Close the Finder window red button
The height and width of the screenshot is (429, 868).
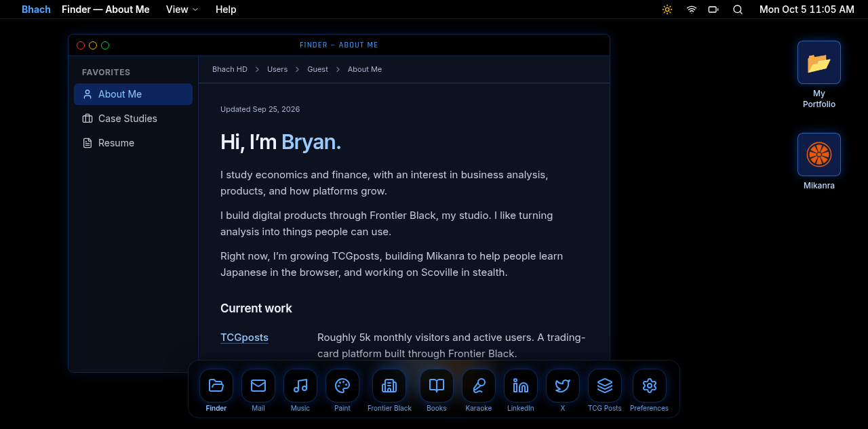(x=81, y=45)
